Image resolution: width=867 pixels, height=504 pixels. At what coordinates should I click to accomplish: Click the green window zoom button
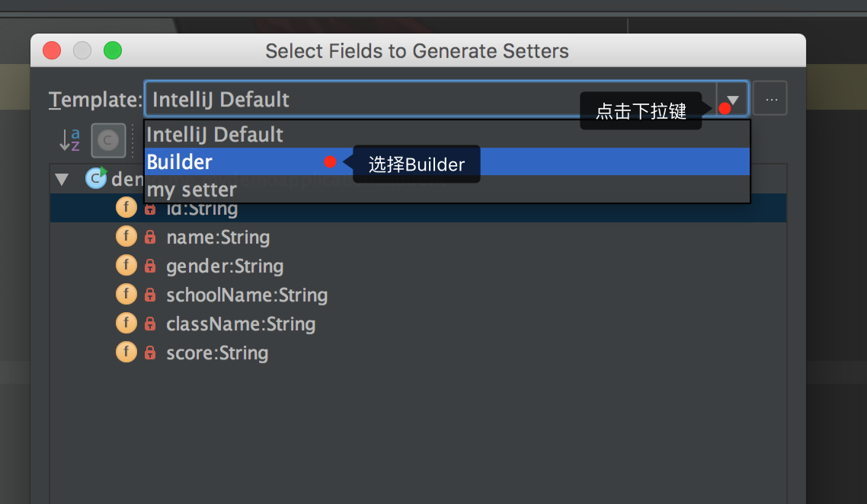pyautogui.click(x=113, y=51)
